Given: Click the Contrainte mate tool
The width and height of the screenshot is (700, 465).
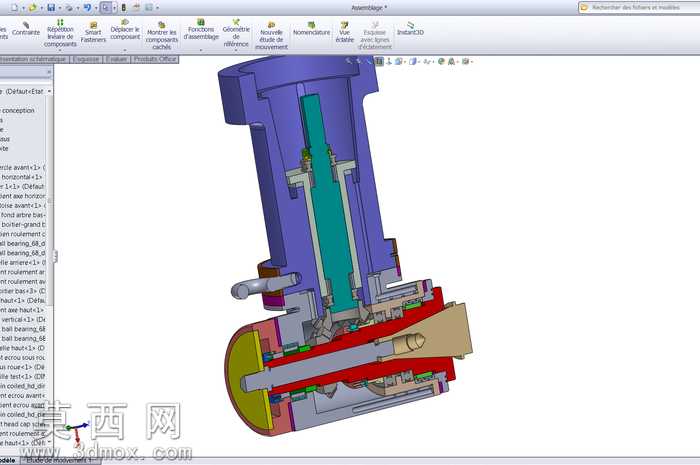Looking at the screenshot, I should click(x=26, y=29).
